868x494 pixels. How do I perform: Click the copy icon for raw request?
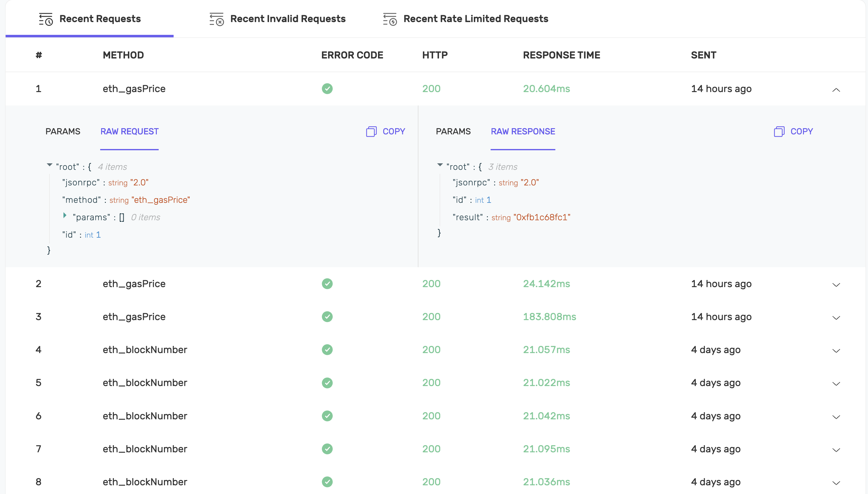pos(371,131)
